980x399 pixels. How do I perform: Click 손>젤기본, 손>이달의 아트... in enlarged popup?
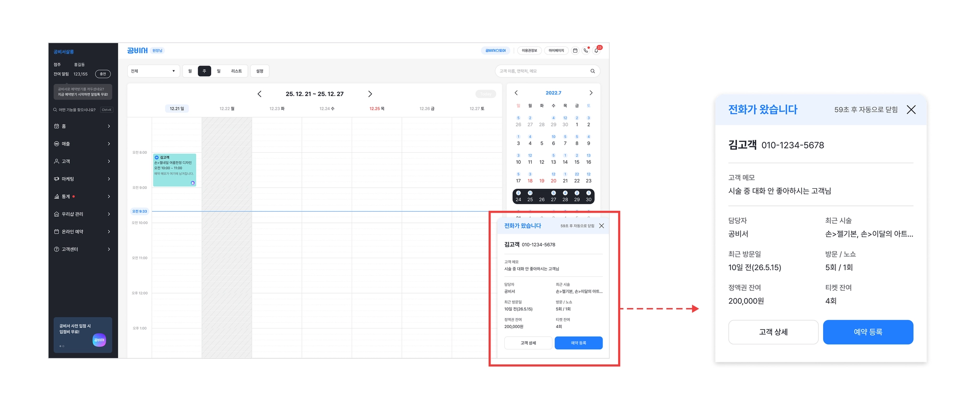click(x=869, y=234)
